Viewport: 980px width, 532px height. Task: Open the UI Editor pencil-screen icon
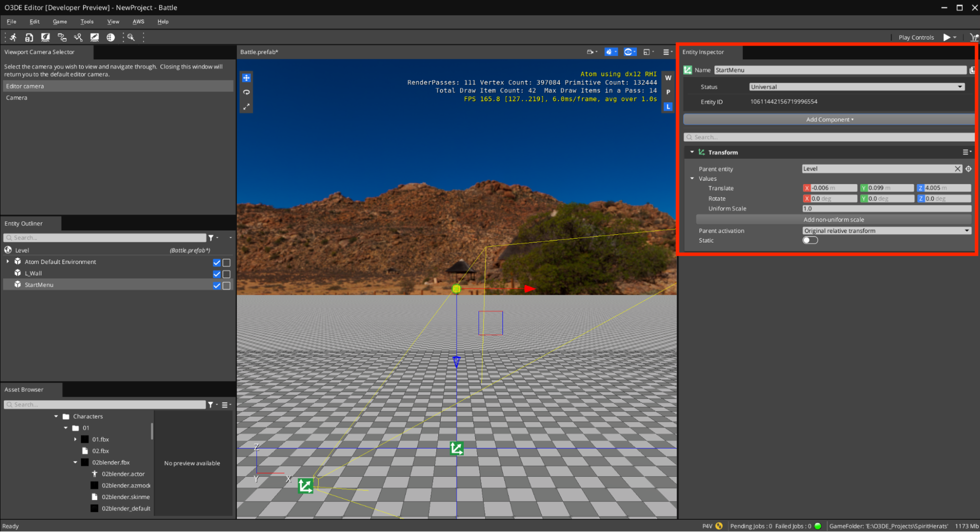coord(95,37)
